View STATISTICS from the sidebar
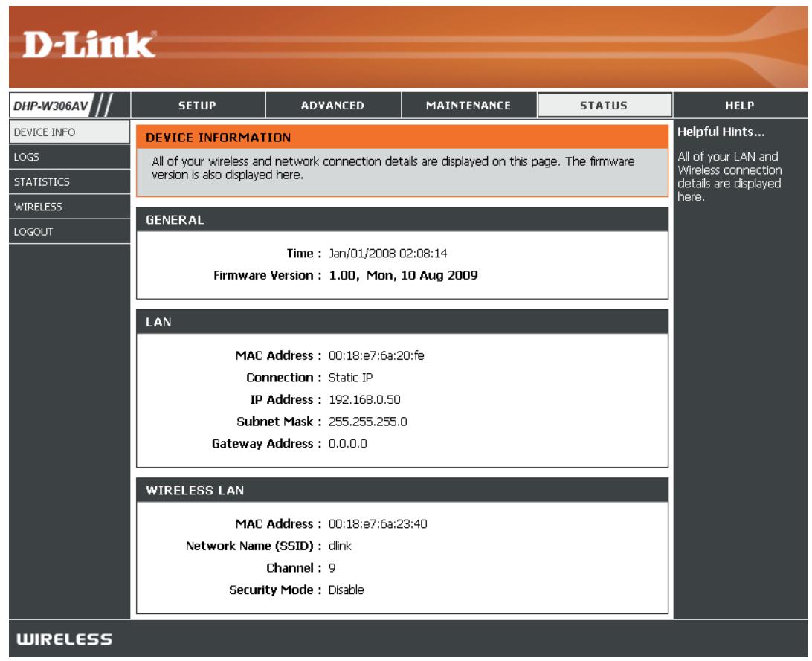Image resolution: width=812 pixels, height=661 pixels. (69, 181)
